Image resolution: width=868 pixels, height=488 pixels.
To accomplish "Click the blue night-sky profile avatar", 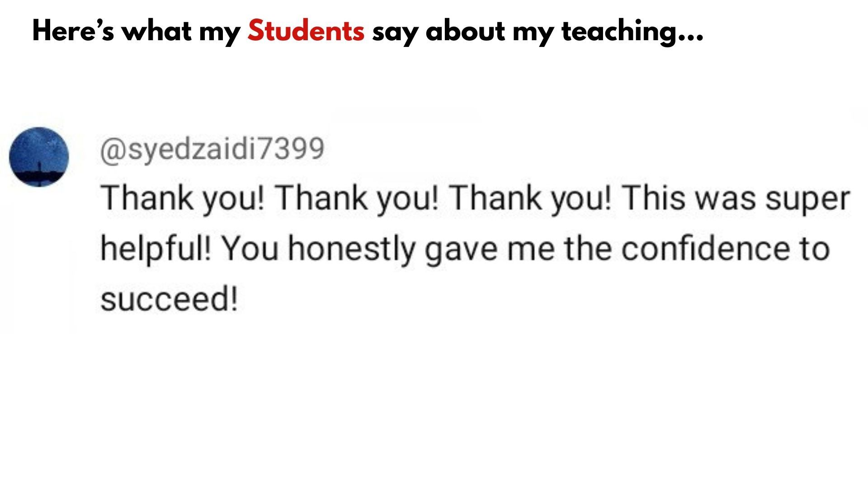I will [39, 157].
